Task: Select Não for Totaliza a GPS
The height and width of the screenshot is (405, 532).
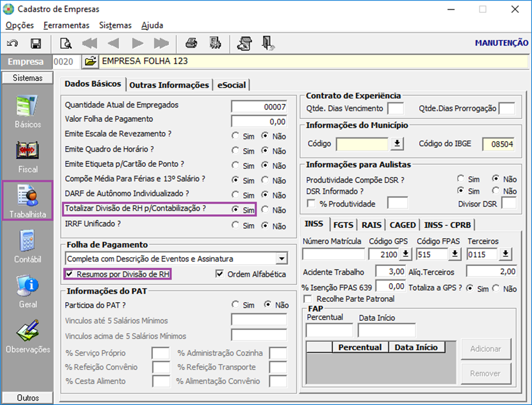Action: 496,288
